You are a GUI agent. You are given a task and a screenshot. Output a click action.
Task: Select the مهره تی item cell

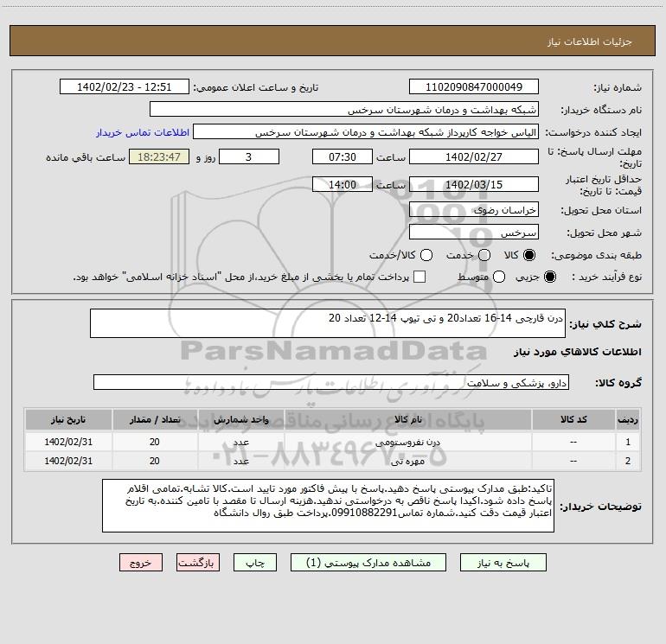click(x=408, y=461)
